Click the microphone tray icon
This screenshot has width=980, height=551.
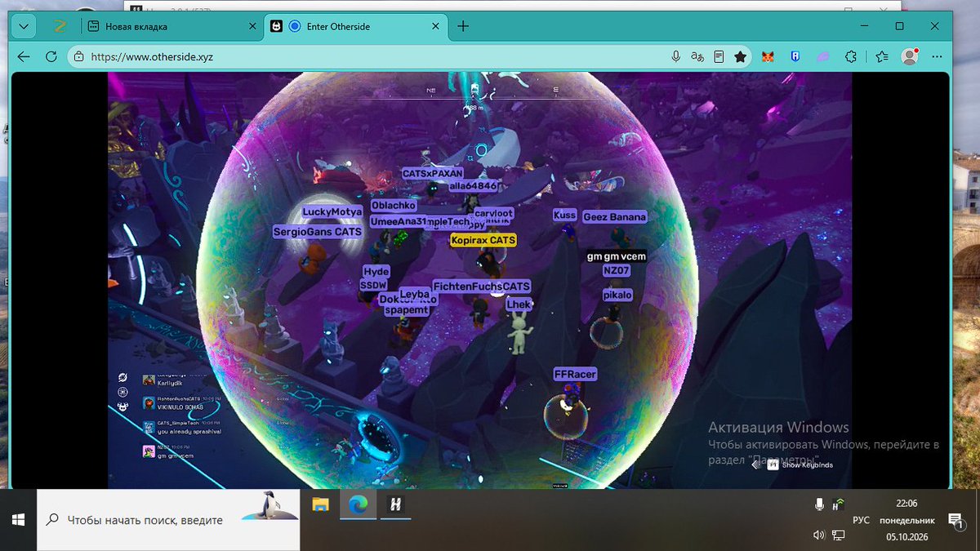coord(819,504)
